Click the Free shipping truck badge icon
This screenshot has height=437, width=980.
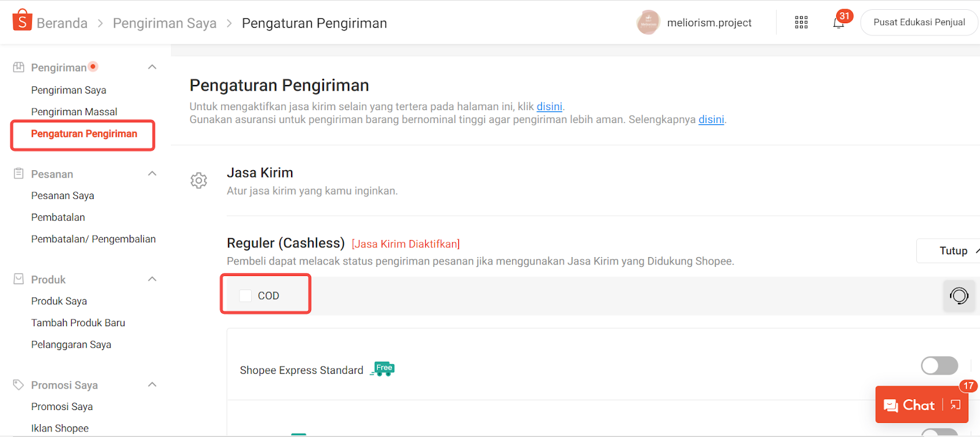(x=382, y=369)
